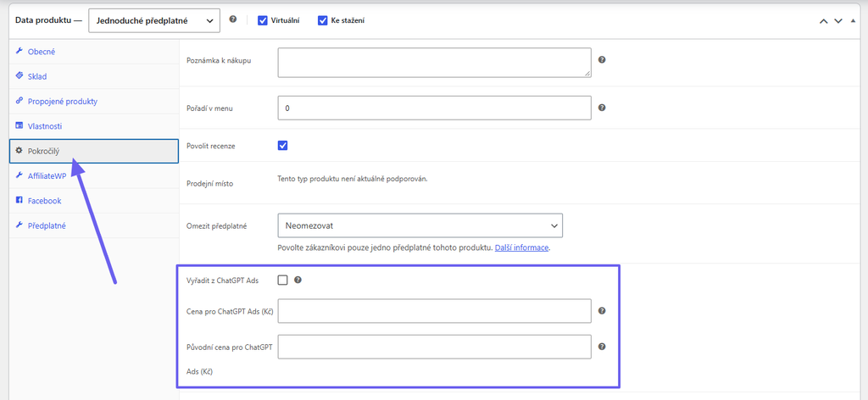
Task: Click the help icon beside product type dropdown
Action: [x=233, y=19]
